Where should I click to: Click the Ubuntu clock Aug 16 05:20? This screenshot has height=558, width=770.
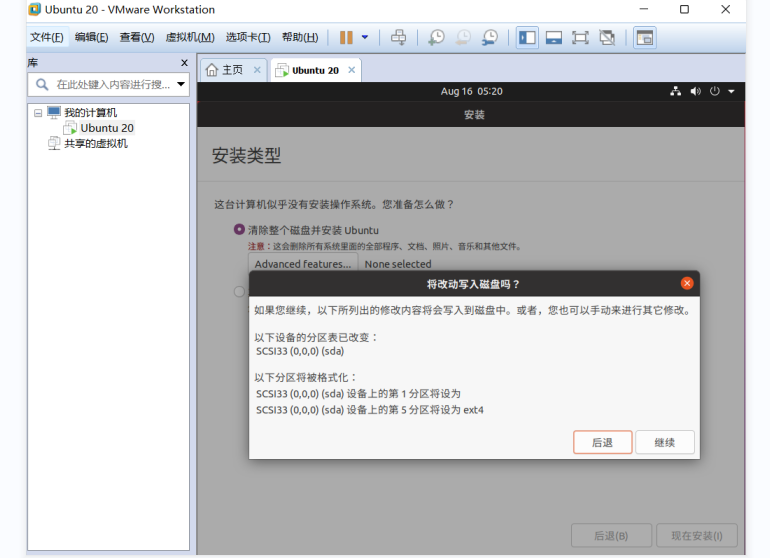click(471, 91)
